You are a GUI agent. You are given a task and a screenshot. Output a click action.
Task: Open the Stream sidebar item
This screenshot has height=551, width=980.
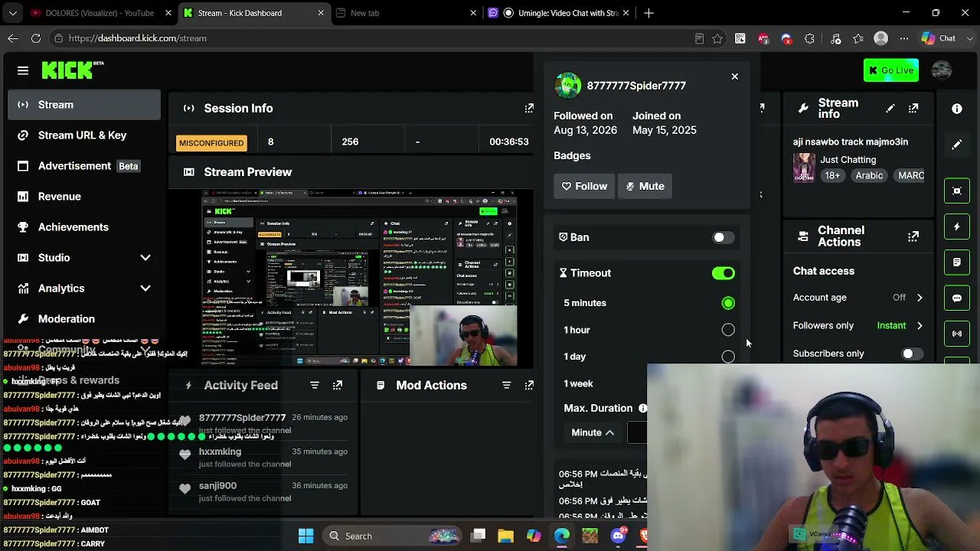(84, 105)
